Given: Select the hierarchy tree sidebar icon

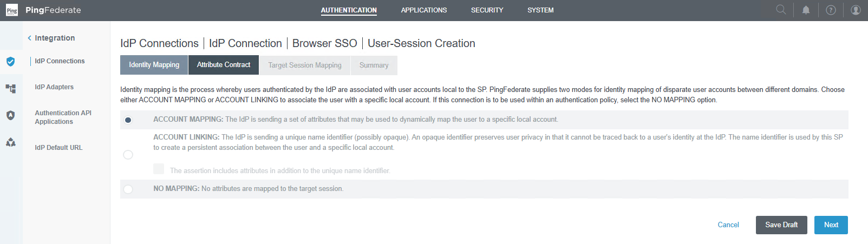Looking at the screenshot, I should [x=10, y=88].
